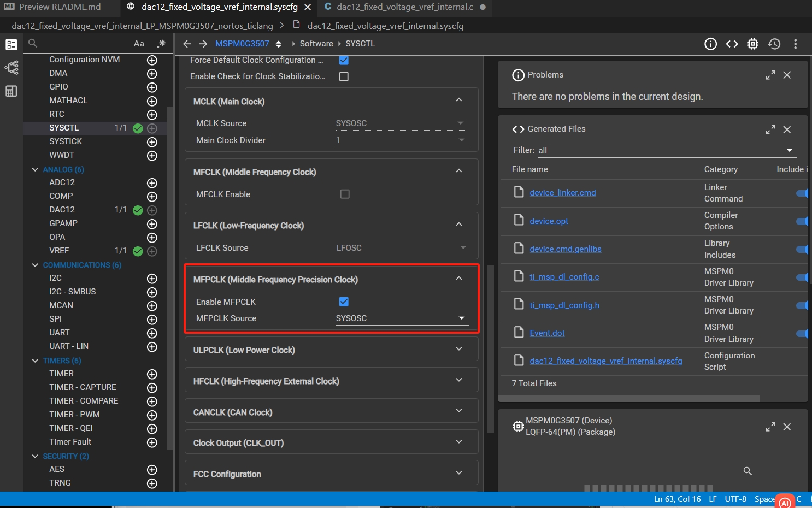This screenshot has width=812, height=508.
Task: Add a WWDT module instance
Action: (152, 156)
